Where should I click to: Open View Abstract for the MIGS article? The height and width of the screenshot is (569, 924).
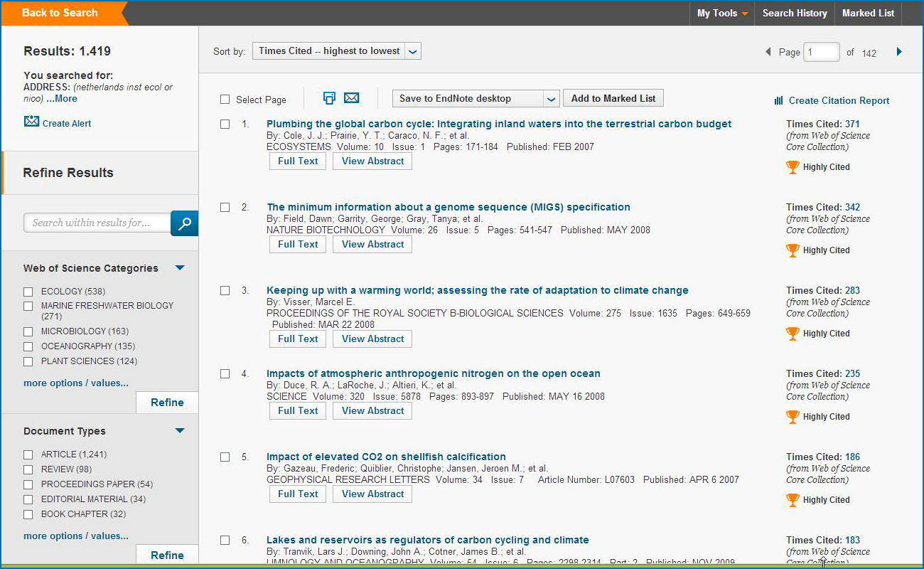pos(372,244)
